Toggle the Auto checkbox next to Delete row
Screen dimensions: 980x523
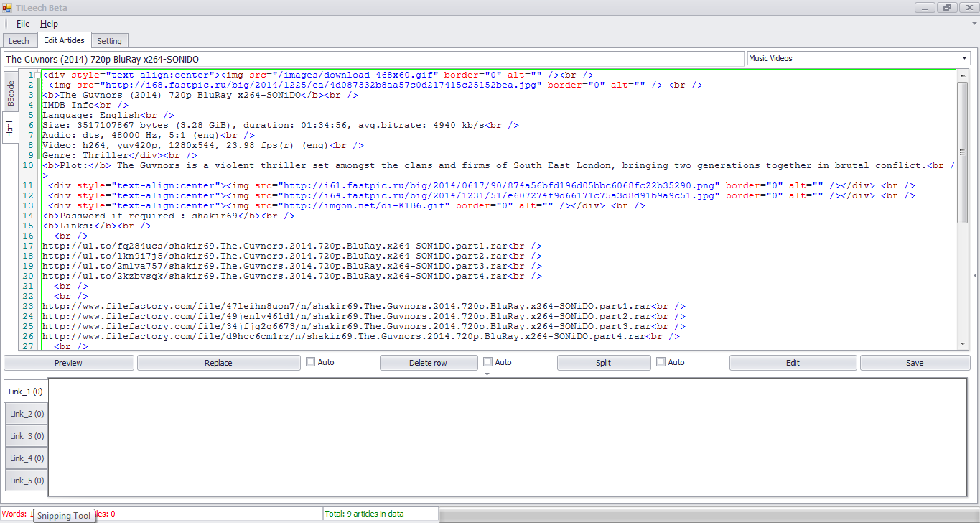pos(488,362)
